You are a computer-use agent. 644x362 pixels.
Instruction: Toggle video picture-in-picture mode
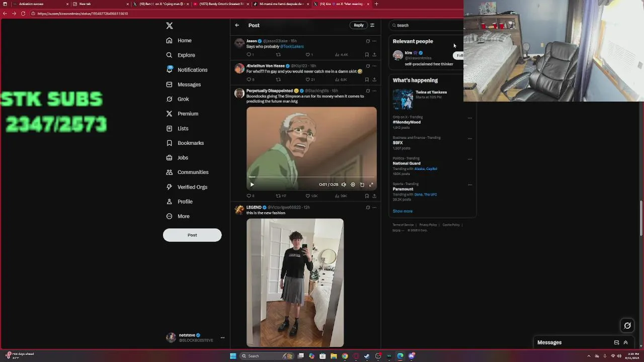pos(362,185)
